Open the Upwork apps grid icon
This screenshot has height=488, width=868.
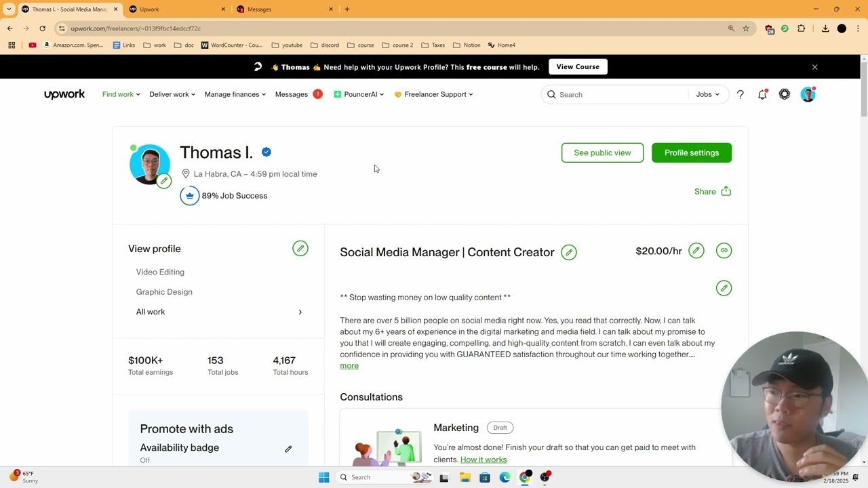coord(785,95)
